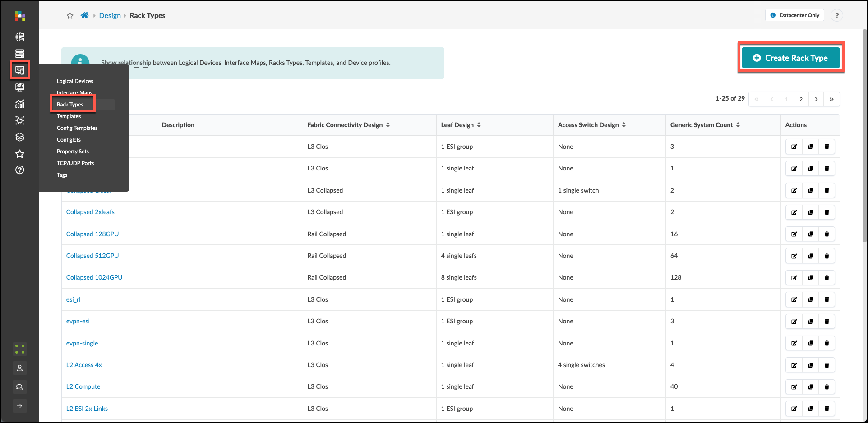The width and height of the screenshot is (868, 423).
Task: Select Templates from the Design menu
Action: click(69, 116)
